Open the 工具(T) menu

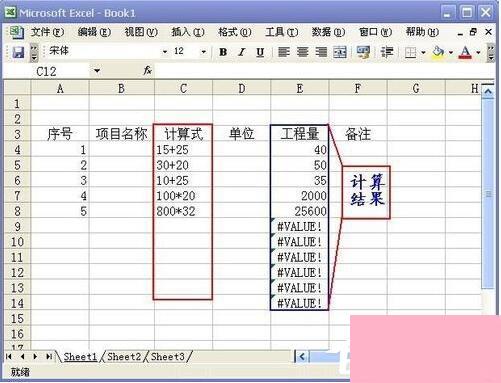[282, 32]
